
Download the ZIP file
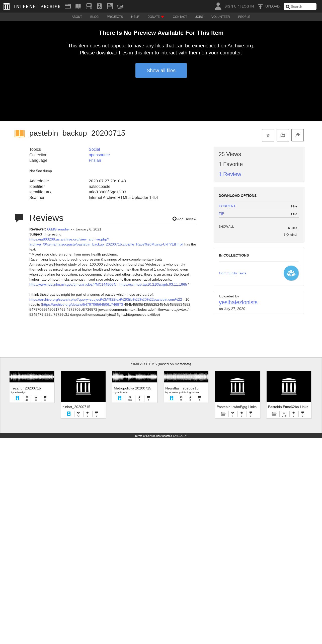pyautogui.click(x=221, y=214)
